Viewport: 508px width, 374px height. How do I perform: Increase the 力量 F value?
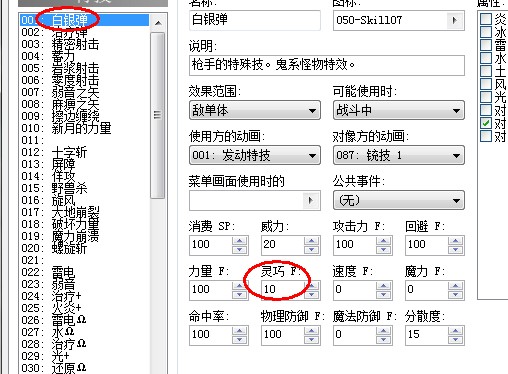point(240,286)
